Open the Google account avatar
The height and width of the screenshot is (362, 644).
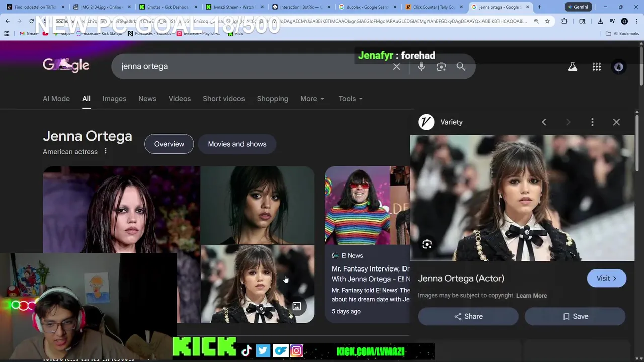pyautogui.click(x=619, y=67)
